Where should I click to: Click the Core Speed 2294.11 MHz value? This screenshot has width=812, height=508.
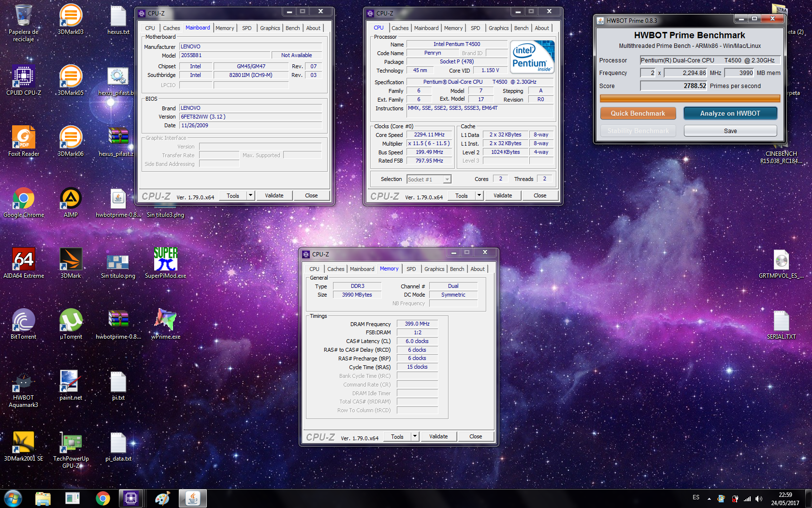click(429, 134)
